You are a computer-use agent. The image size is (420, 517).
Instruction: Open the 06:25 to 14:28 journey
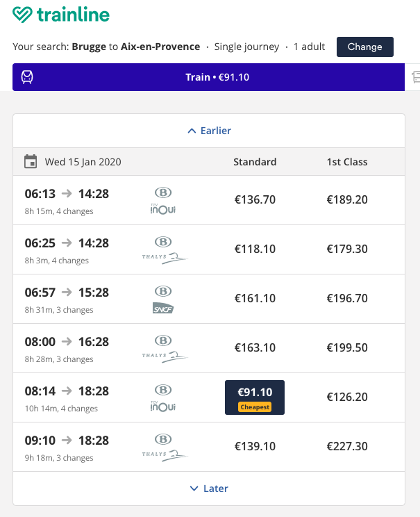67,249
